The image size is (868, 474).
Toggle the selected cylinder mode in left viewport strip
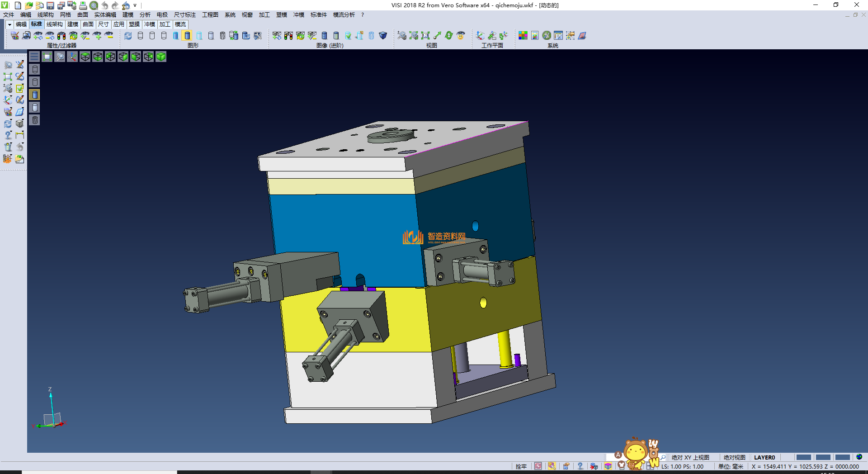pyautogui.click(x=35, y=95)
